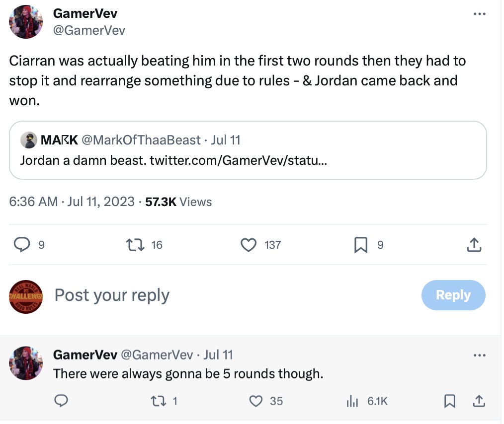Image resolution: width=504 pixels, height=424 pixels.
Task: Click the 6:36 AM Jul 11, 2023 timestamp
Action: [x=72, y=202]
